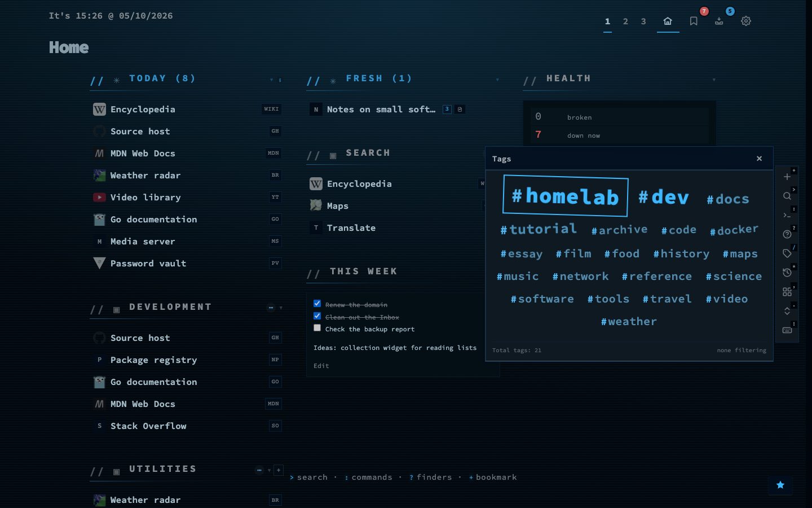
Task: Collapse the Development section with its caret
Action: 281,308
